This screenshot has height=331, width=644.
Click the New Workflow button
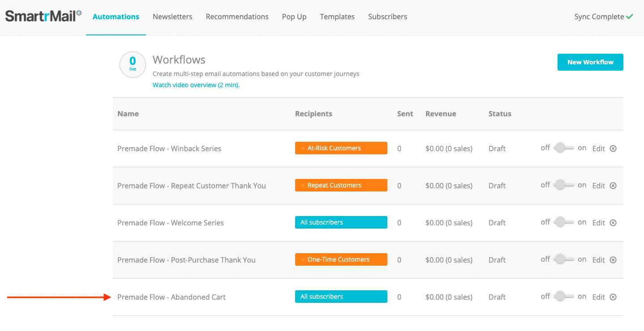(x=590, y=62)
